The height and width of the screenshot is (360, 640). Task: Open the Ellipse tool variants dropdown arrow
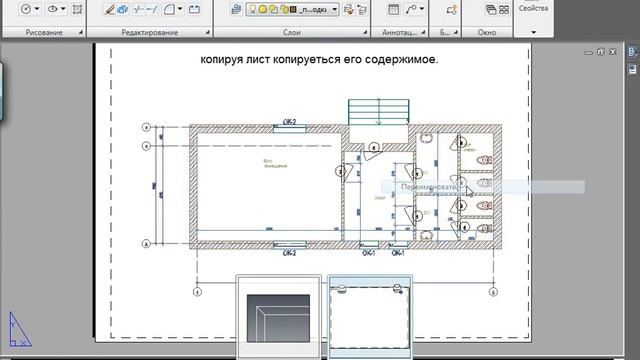(63, 9)
